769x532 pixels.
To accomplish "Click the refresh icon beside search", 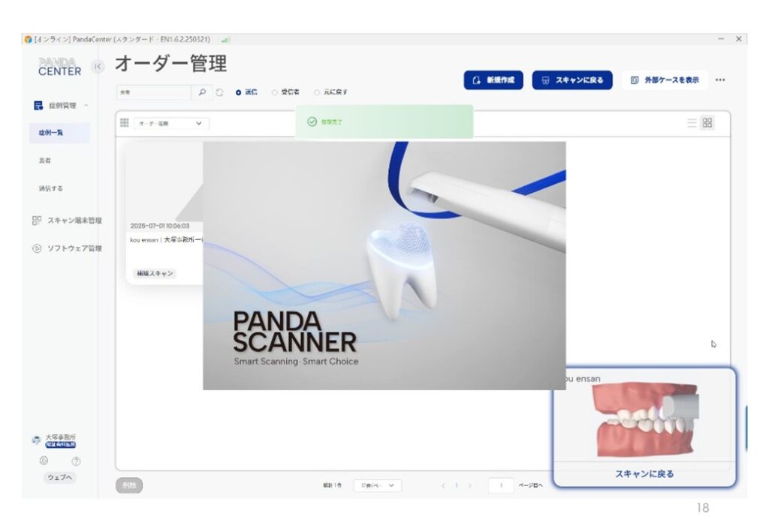I will pyautogui.click(x=219, y=92).
